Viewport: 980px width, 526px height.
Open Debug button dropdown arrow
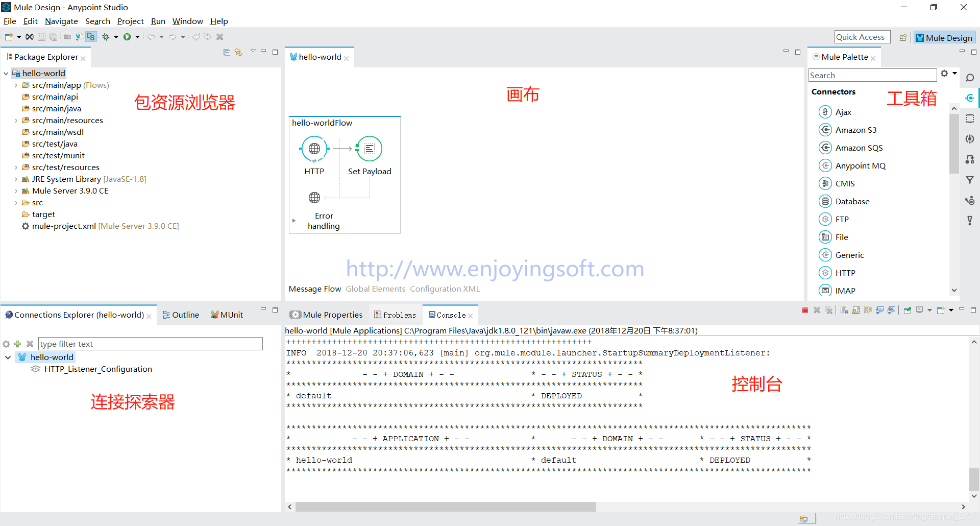(x=116, y=37)
